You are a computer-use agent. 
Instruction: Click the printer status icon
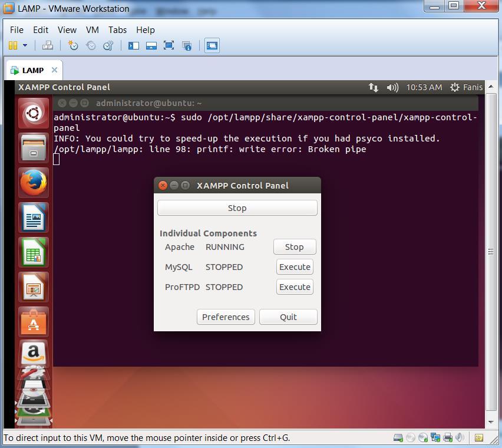pyautogui.click(x=448, y=437)
